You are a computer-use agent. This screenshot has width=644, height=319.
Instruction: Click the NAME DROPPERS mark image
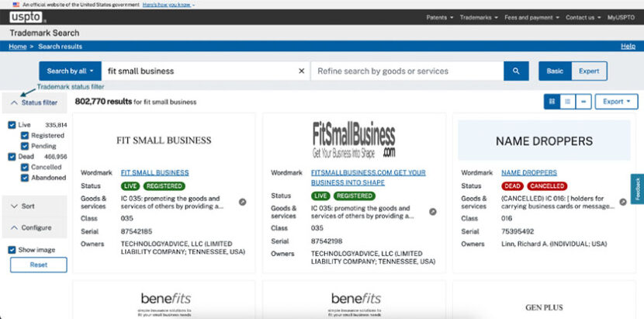pos(544,140)
